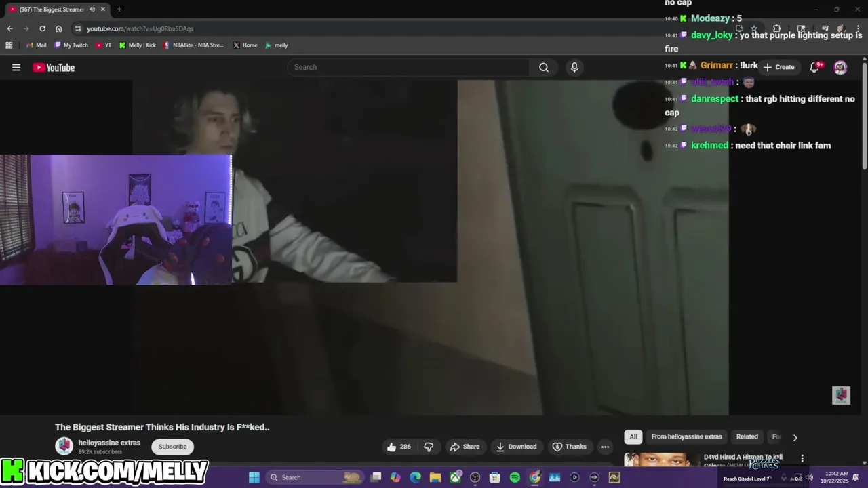Go forward in browser history
868x488 pixels.
click(x=26, y=28)
